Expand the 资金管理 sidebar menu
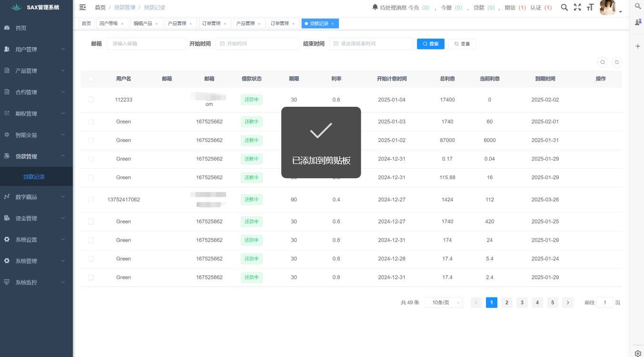This screenshot has height=357, width=644. (36, 218)
